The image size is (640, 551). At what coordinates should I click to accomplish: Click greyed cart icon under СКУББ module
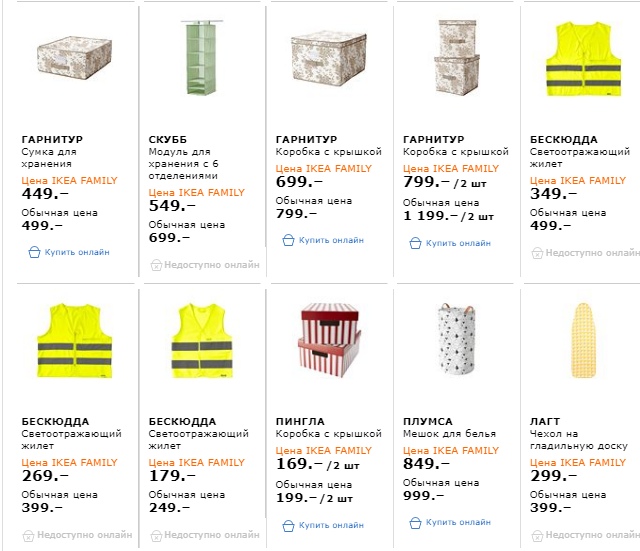[x=156, y=265]
